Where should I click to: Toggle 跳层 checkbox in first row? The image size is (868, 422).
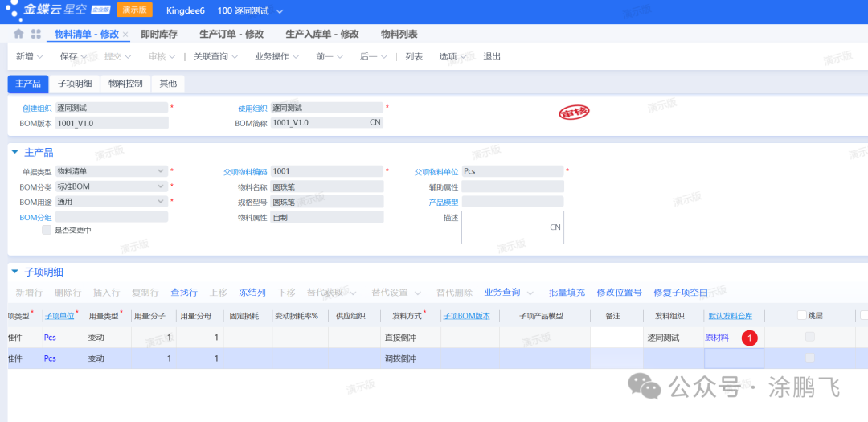point(809,337)
